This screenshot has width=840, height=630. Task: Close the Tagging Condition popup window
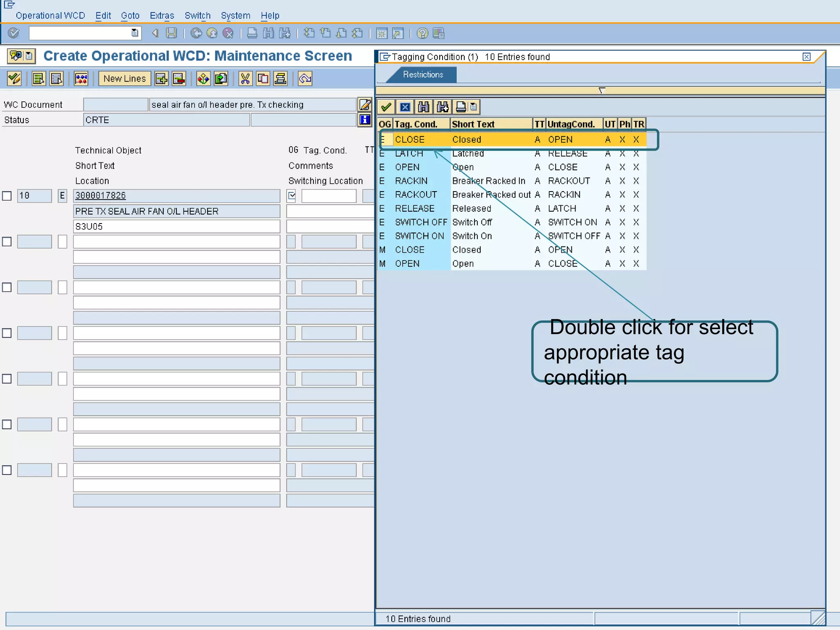click(806, 57)
